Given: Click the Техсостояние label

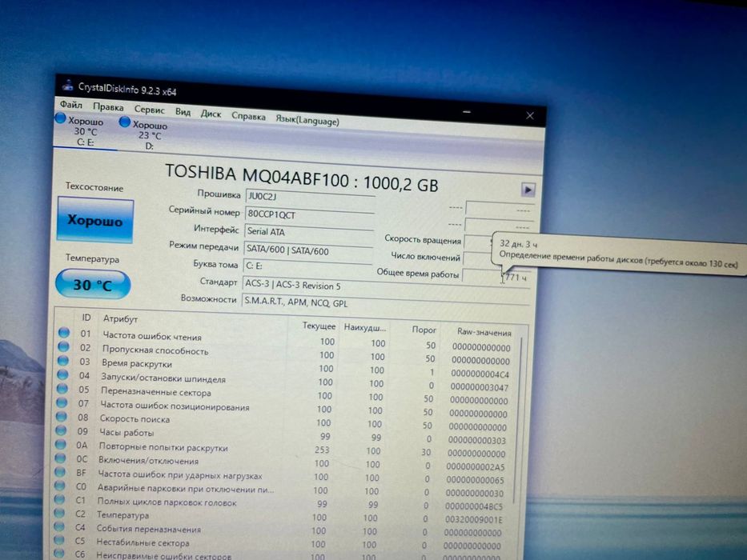Looking at the screenshot, I should click(94, 187).
